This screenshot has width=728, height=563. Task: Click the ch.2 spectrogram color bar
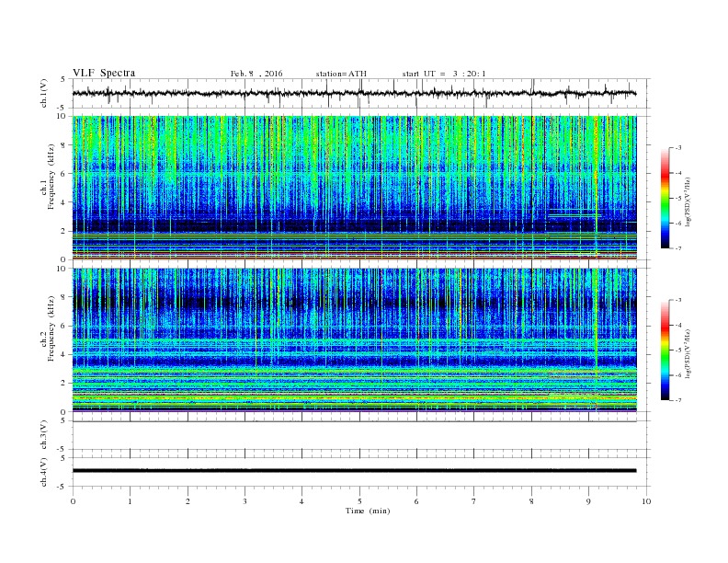665,350
